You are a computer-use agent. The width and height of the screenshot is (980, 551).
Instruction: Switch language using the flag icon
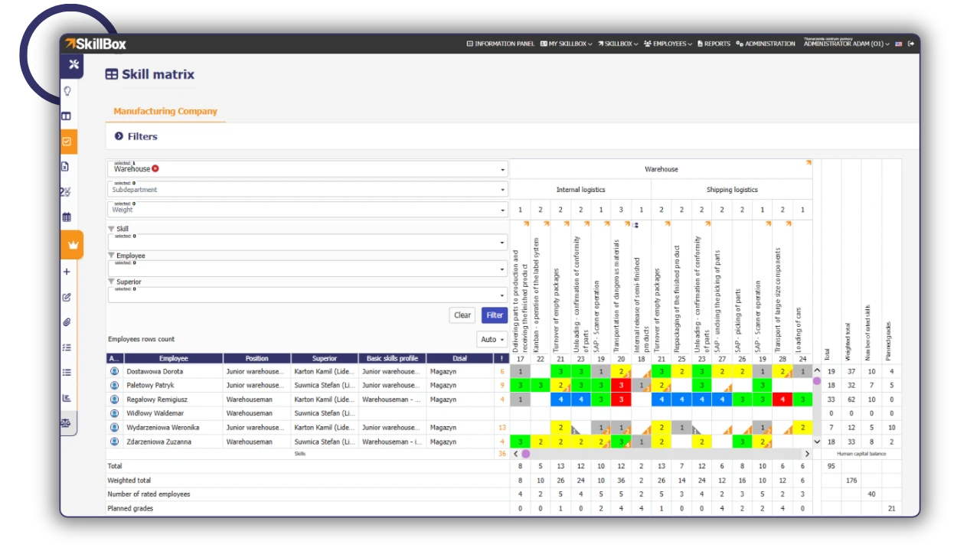pyautogui.click(x=899, y=44)
